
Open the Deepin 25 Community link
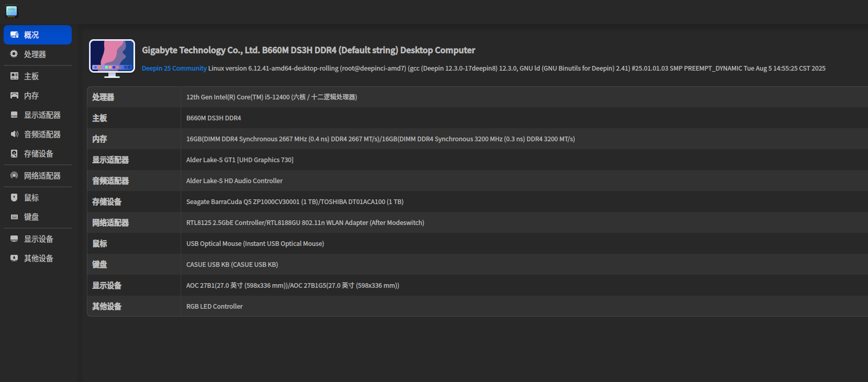[x=174, y=69]
